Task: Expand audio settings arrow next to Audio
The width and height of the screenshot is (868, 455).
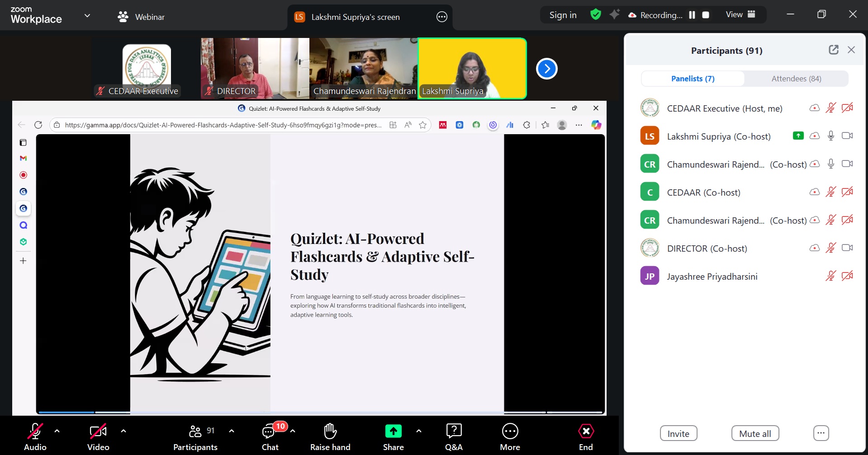Action: click(57, 431)
